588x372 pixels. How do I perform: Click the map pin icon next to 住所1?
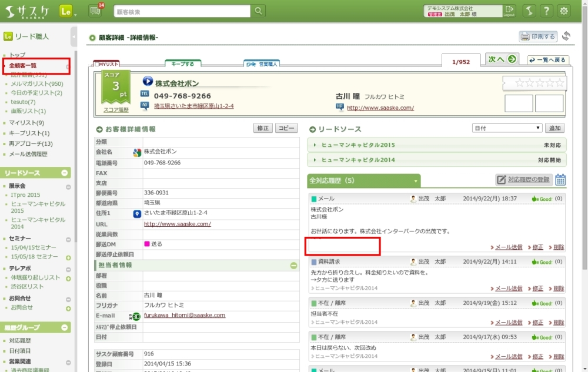(137, 213)
